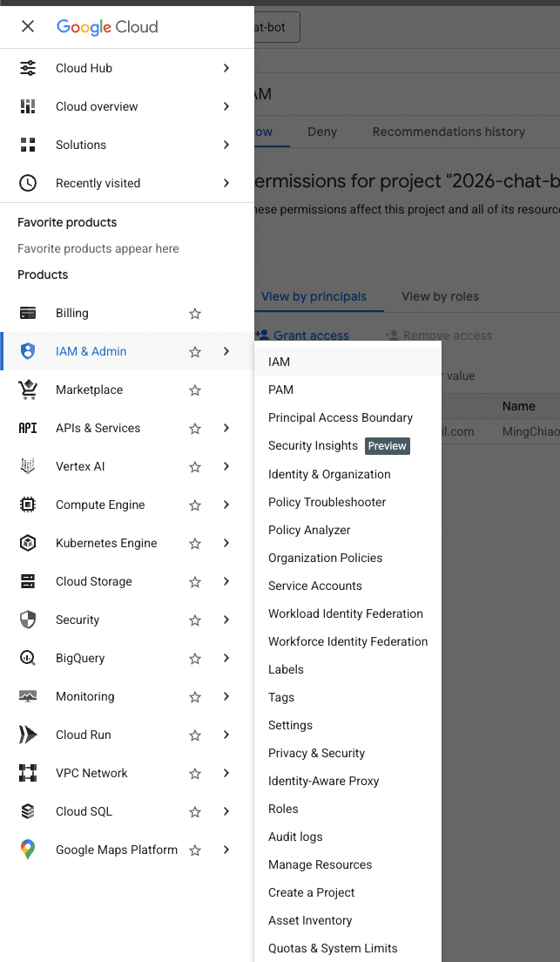Select the View by principals tab

(314, 296)
